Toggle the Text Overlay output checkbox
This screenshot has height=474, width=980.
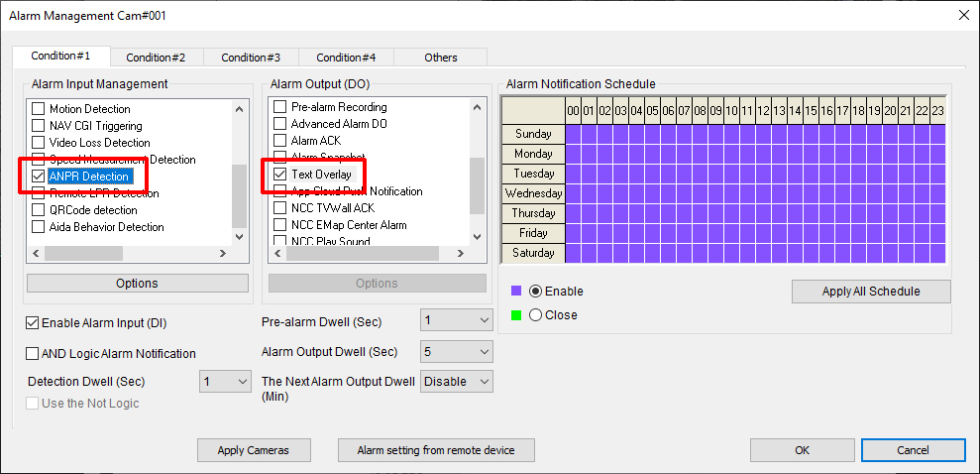tap(280, 175)
